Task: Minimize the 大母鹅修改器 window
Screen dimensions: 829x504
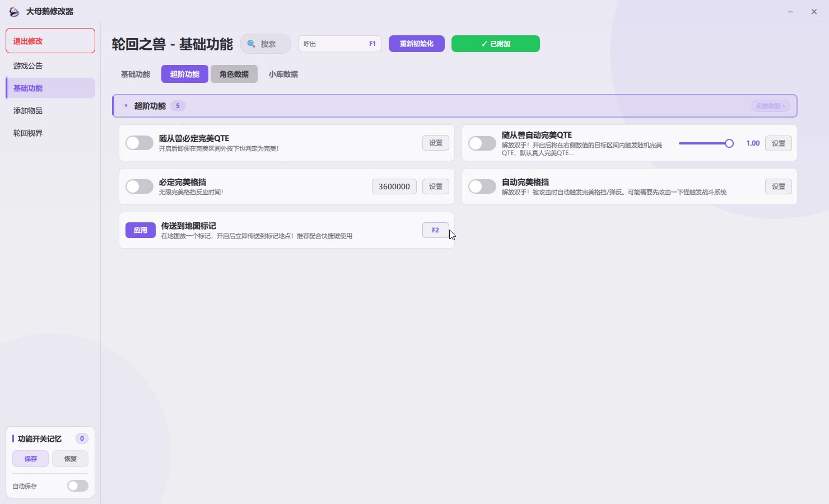Action: click(790, 11)
